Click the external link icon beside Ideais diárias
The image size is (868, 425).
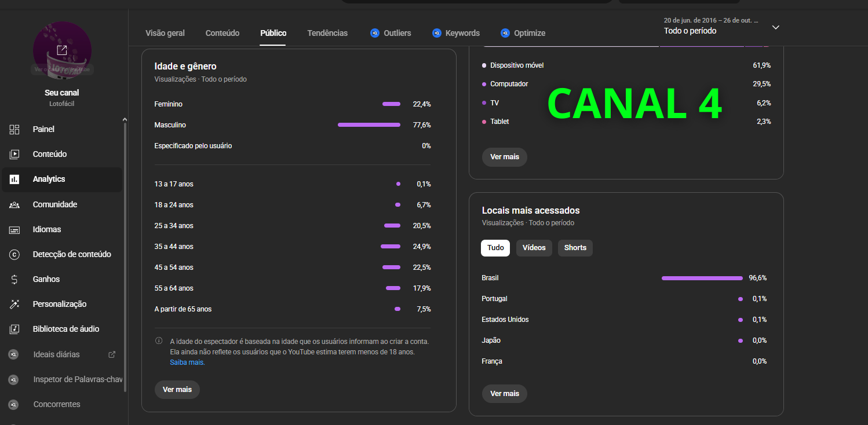click(x=112, y=354)
